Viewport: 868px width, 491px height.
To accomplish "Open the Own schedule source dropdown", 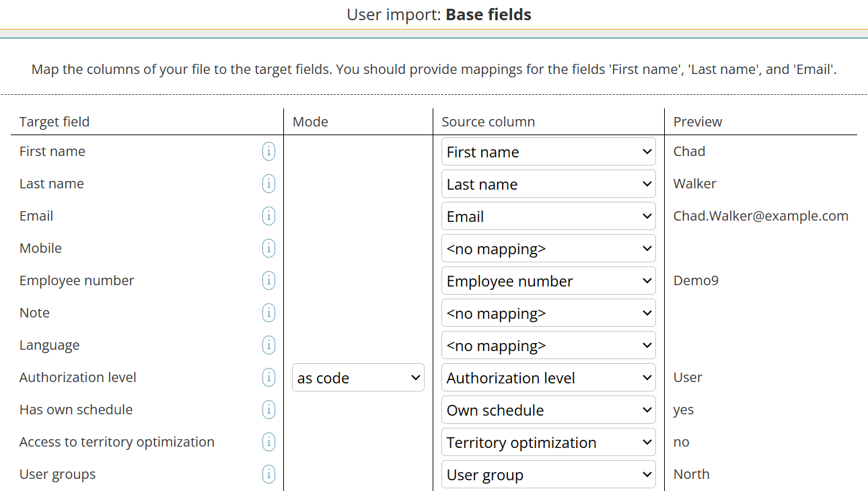I will 548,409.
